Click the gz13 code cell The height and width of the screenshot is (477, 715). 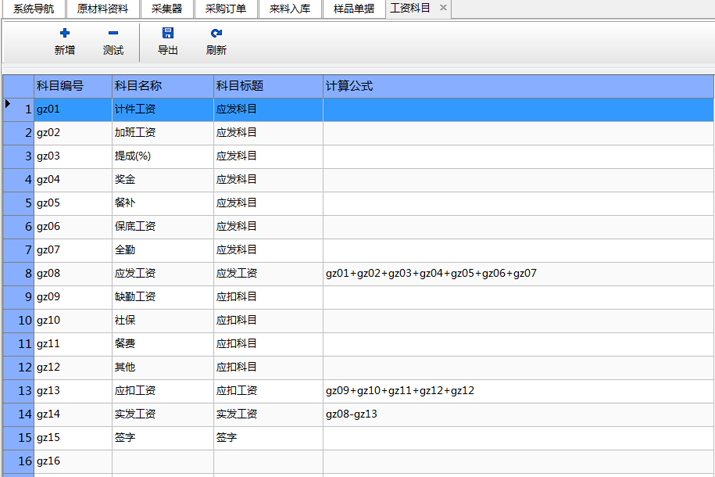[x=73, y=391]
